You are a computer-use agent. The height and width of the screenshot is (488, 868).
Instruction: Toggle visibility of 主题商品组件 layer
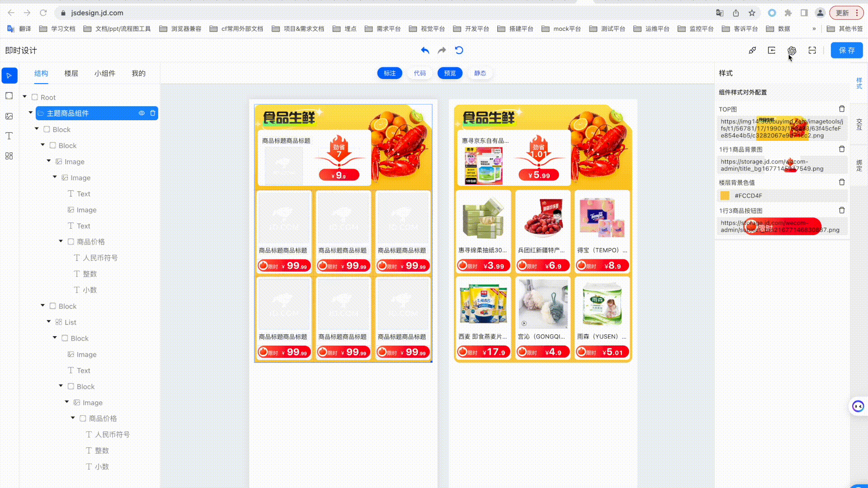coord(142,113)
